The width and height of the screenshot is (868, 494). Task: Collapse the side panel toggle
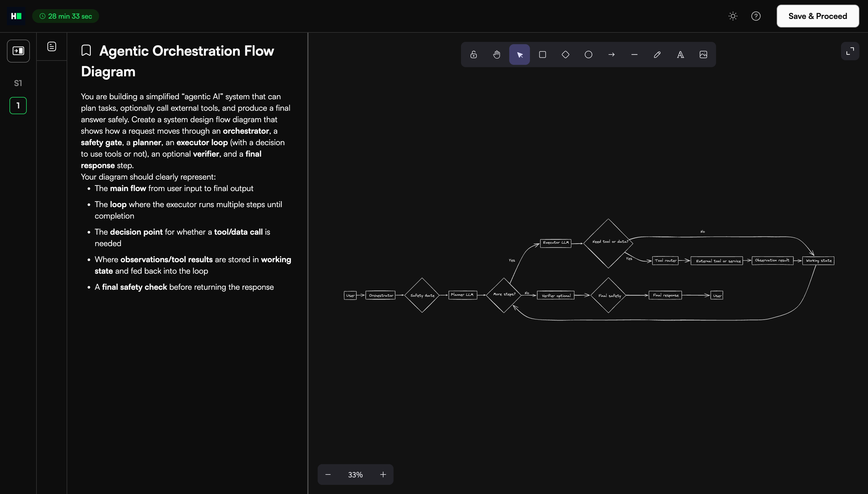click(x=18, y=51)
